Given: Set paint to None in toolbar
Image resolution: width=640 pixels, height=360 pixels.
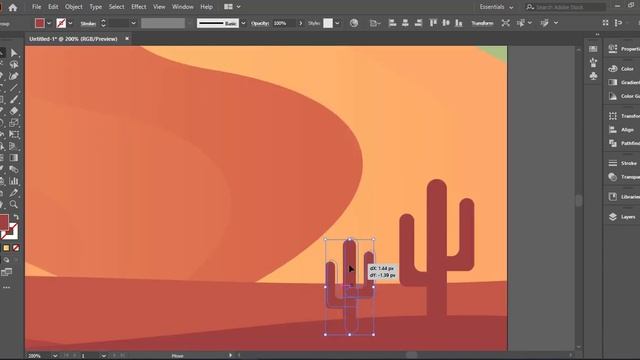Looking at the screenshot, I should pos(16,248).
